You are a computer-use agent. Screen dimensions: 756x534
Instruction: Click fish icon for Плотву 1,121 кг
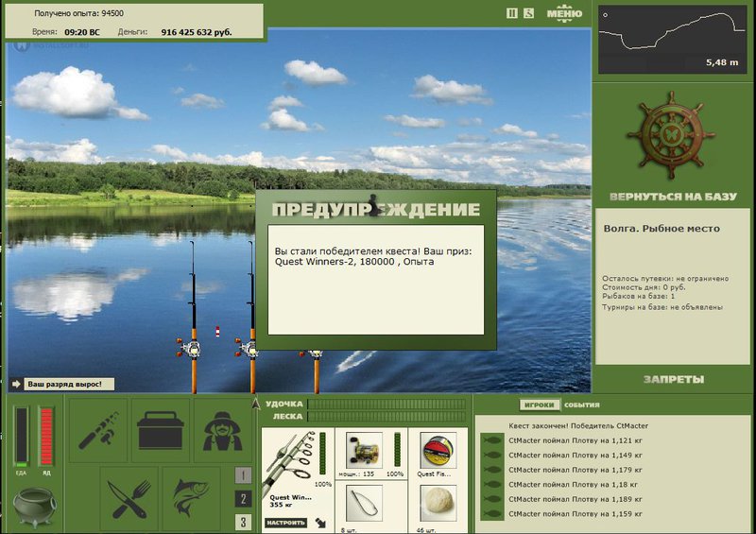tap(491, 440)
